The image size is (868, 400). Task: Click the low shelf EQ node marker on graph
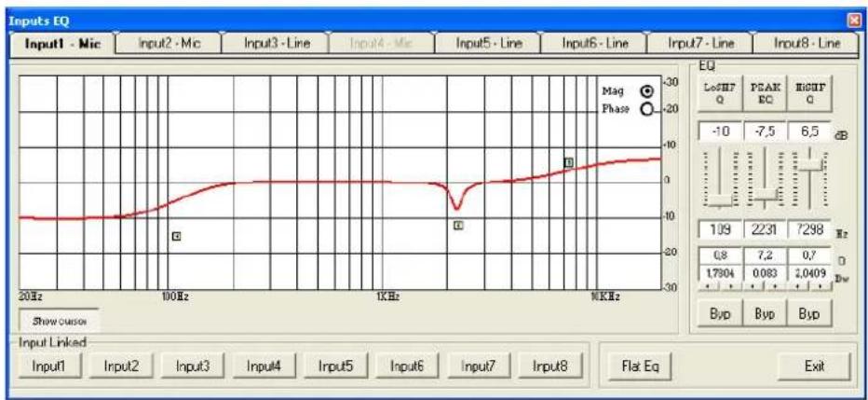click(x=176, y=236)
